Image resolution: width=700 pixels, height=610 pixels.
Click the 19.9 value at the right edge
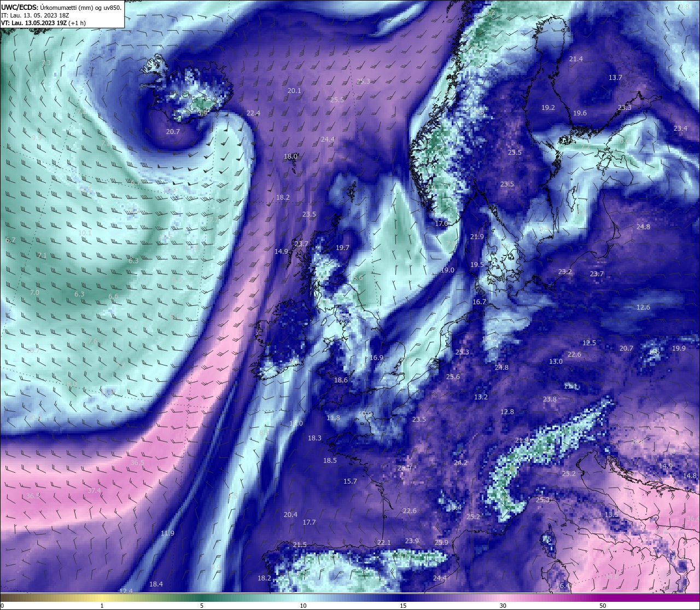[679, 348]
